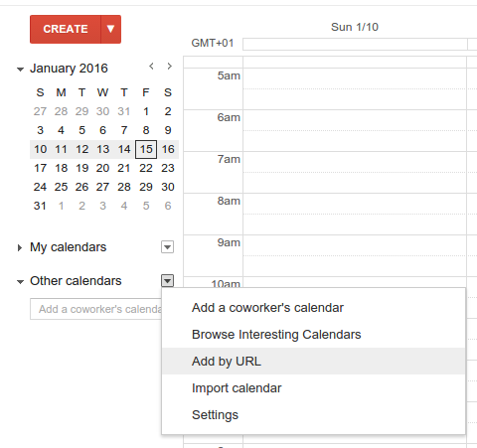This screenshot has width=477, height=448.
Task: Collapse the Other calendars section
Action: tap(20, 282)
